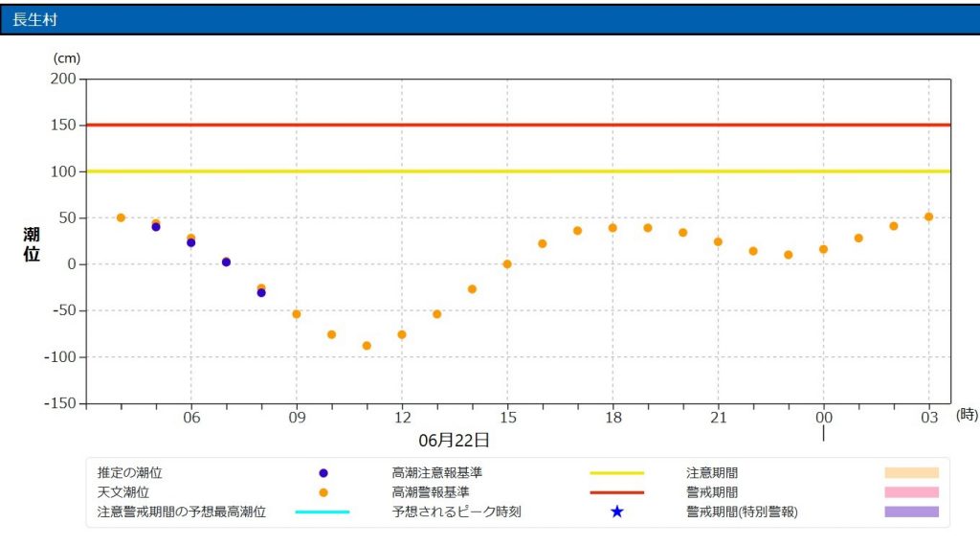980x546 pixels.
Task: Select the orange tide point at 10時
Action: point(331,334)
